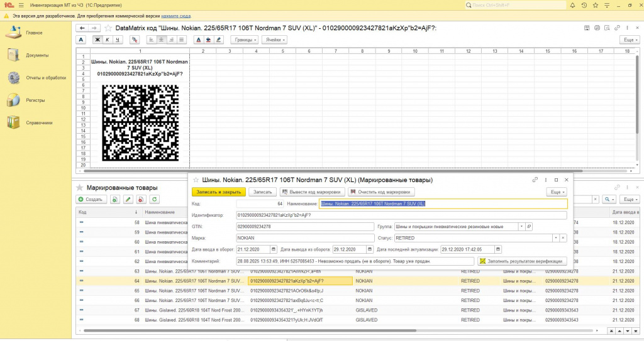The height and width of the screenshot is (341, 644).
Task: Print the DataMatrix document
Action: [597, 28]
